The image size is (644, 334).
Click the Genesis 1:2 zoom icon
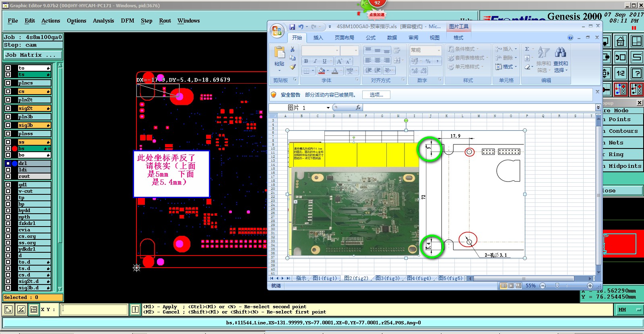coord(620,73)
